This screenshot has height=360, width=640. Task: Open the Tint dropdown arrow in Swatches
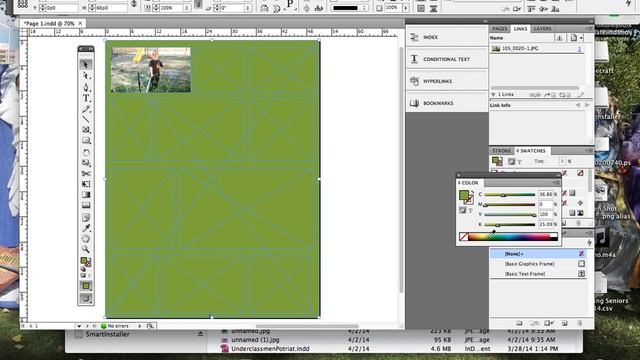click(x=562, y=161)
